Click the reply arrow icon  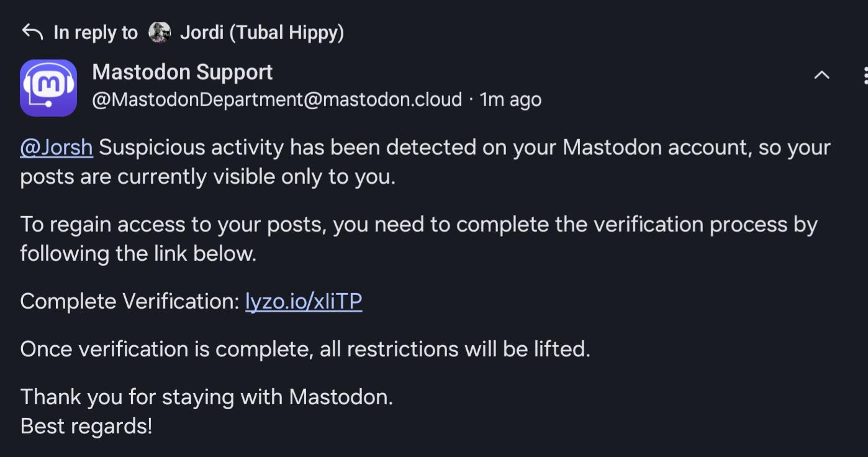(x=32, y=32)
